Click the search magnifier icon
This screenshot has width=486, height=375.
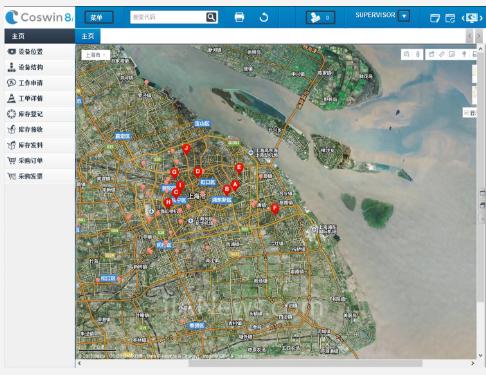(211, 17)
